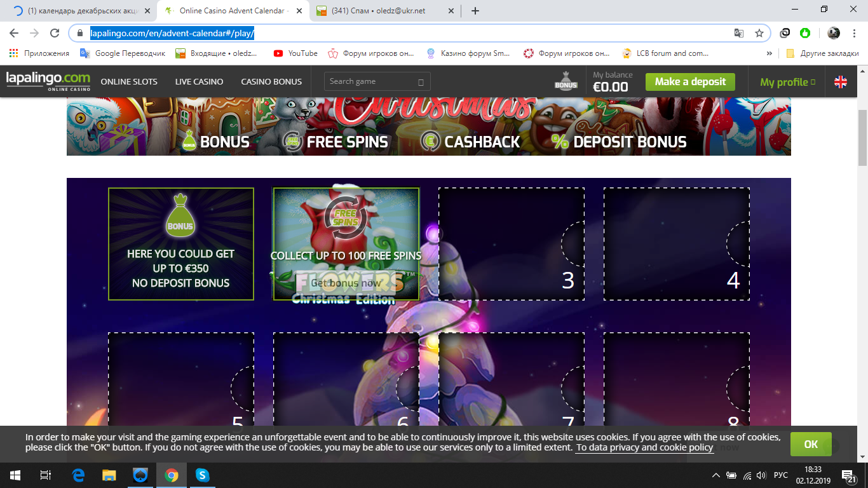Reload the page
Image resolution: width=868 pixels, height=488 pixels.
[x=55, y=33]
